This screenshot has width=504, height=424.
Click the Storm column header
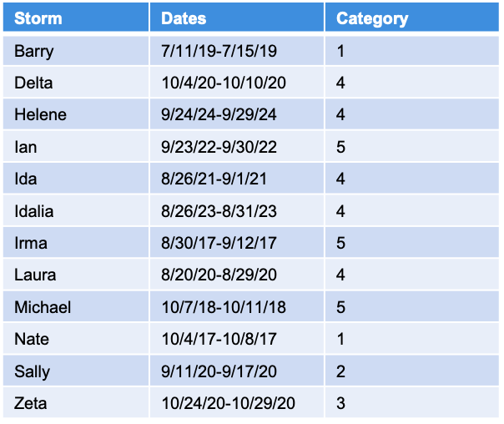[38, 18]
